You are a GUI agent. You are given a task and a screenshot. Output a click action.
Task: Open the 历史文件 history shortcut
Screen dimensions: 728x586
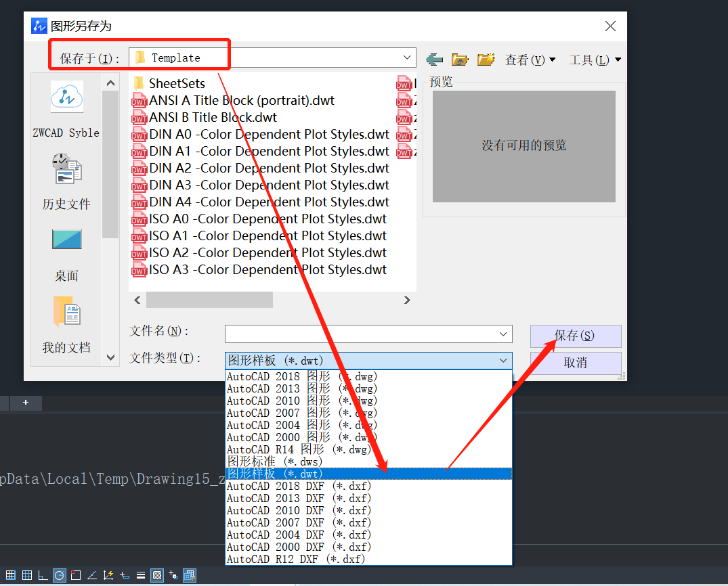66,181
